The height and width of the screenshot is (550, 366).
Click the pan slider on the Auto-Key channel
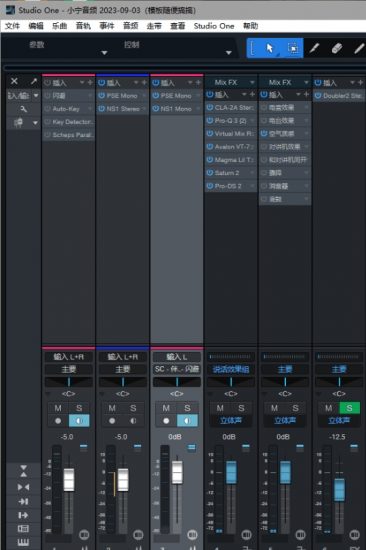coord(68,382)
